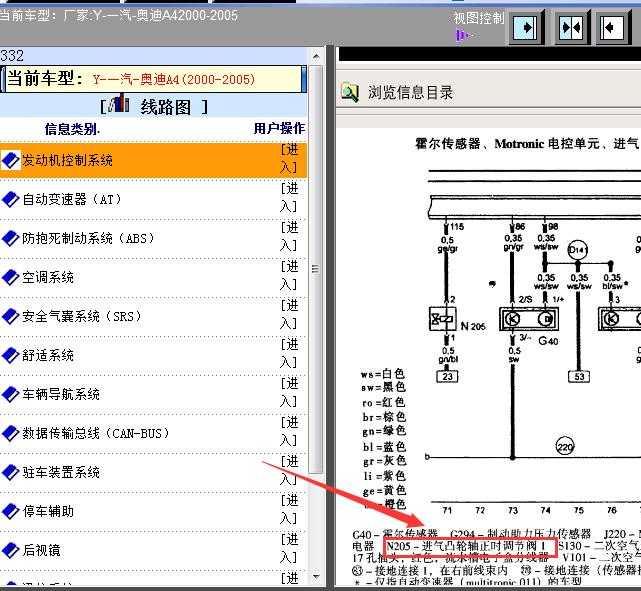Image resolution: width=641 pixels, height=591 pixels.
Task: Click [进入] for 舒适系统
Action: pyautogui.click(x=289, y=354)
